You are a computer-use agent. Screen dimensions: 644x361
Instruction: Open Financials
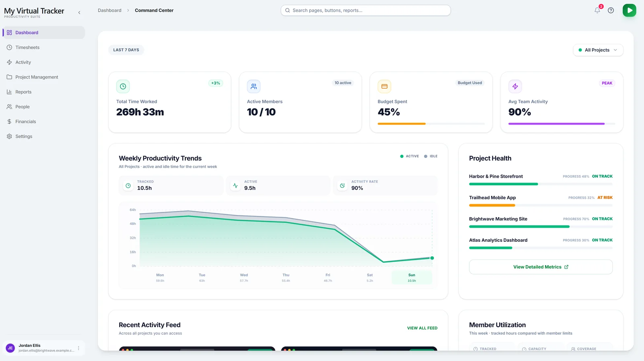coord(44,122)
